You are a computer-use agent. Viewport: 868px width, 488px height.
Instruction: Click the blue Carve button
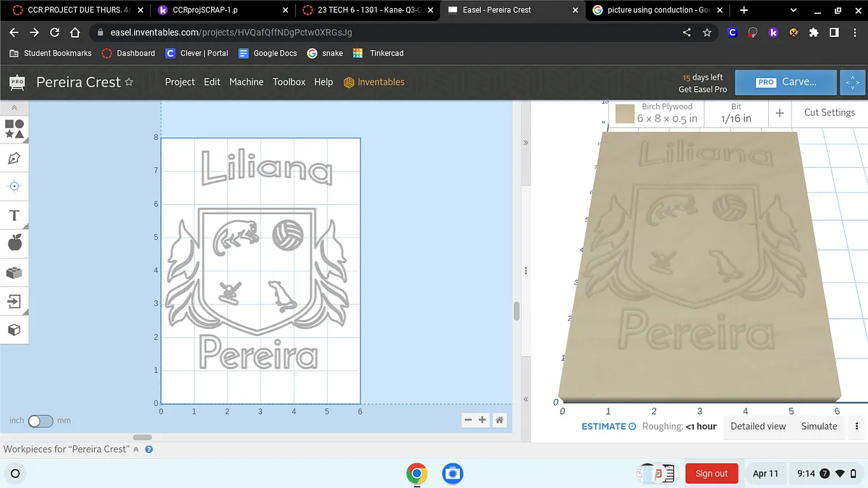786,82
